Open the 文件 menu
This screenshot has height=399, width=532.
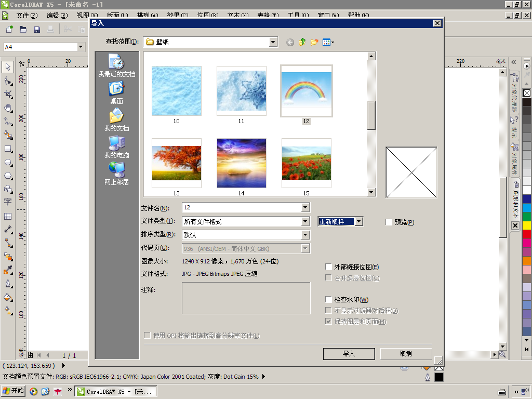click(27, 15)
